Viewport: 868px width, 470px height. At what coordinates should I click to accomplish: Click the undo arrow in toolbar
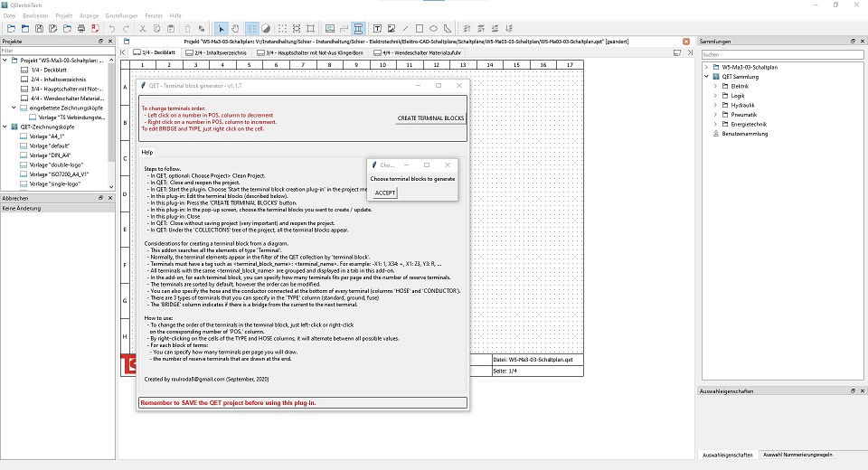[x=111, y=29]
